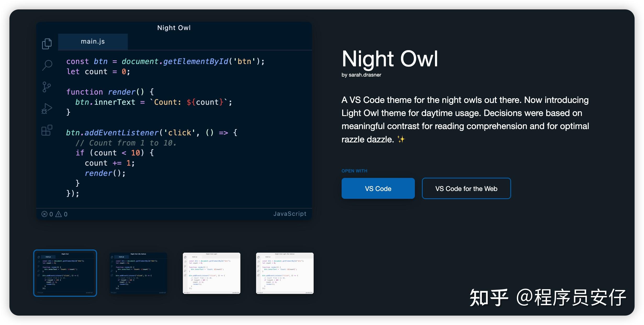Click the warnings indicator in the status bar
The width and height of the screenshot is (644, 325).
[x=62, y=214]
